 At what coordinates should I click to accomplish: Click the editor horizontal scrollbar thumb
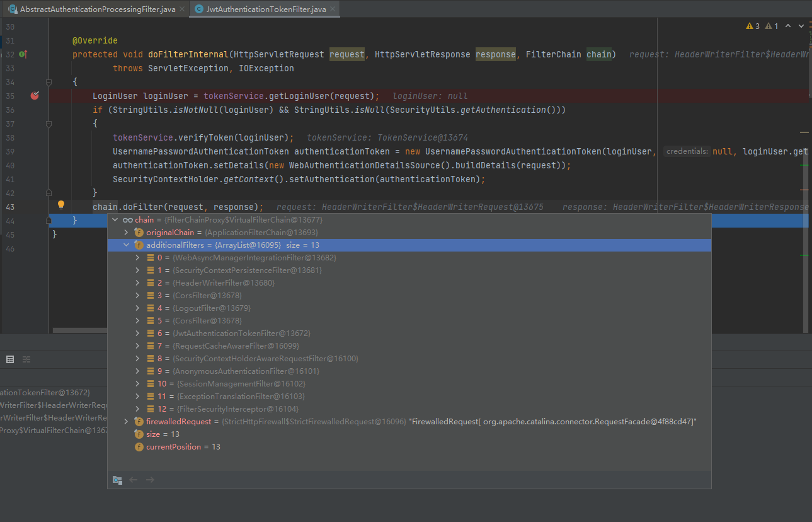tap(80, 330)
